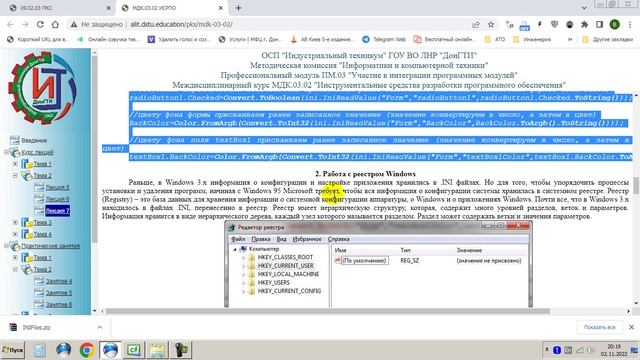Go back using the browser back arrow
This screenshot has height=360, width=640.
point(11,24)
